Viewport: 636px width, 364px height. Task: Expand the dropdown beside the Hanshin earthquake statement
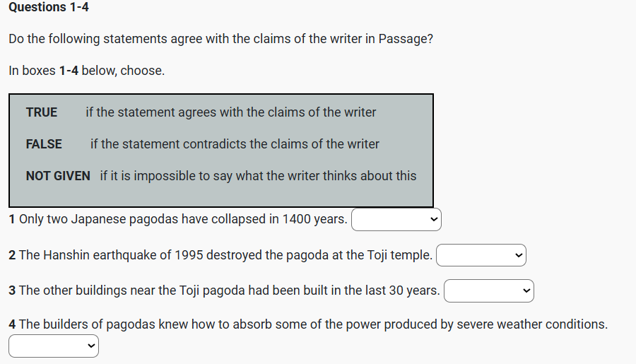point(481,255)
